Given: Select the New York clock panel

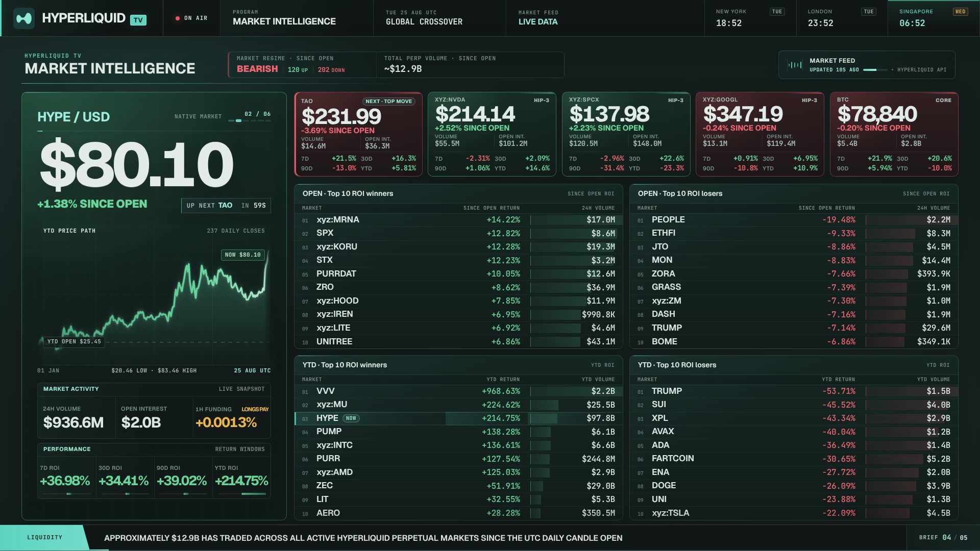Looking at the screenshot, I should (750, 18).
